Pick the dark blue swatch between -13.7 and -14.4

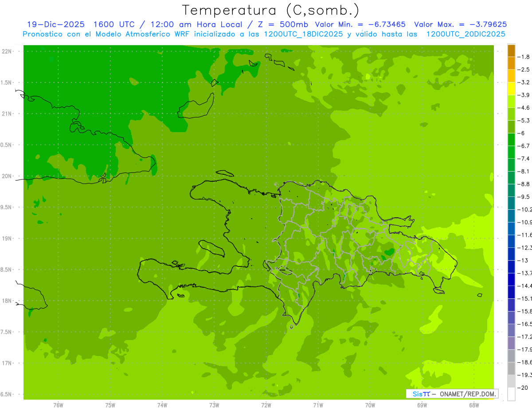tap(511, 279)
